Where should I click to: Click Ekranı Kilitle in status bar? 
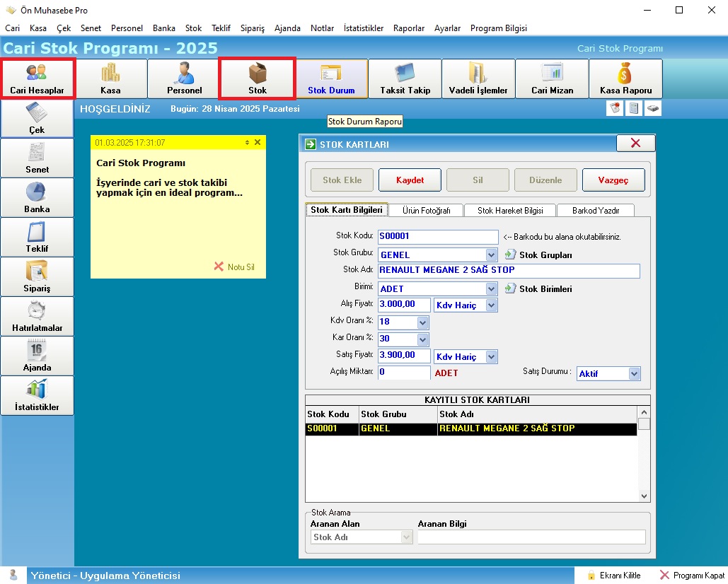[x=614, y=576]
